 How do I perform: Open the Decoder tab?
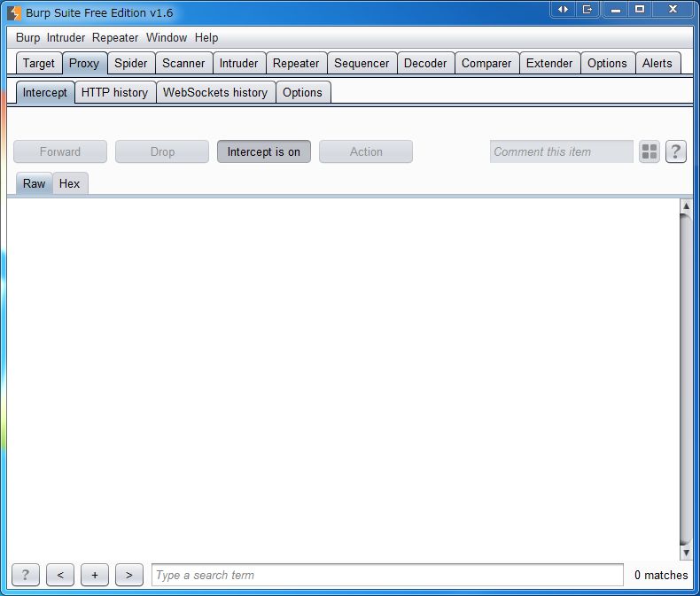point(425,64)
